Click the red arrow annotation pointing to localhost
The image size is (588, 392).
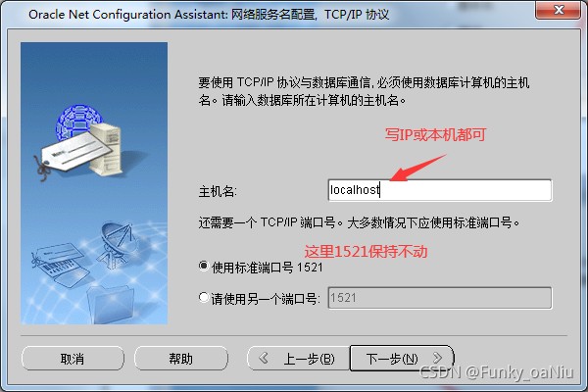[418, 168]
